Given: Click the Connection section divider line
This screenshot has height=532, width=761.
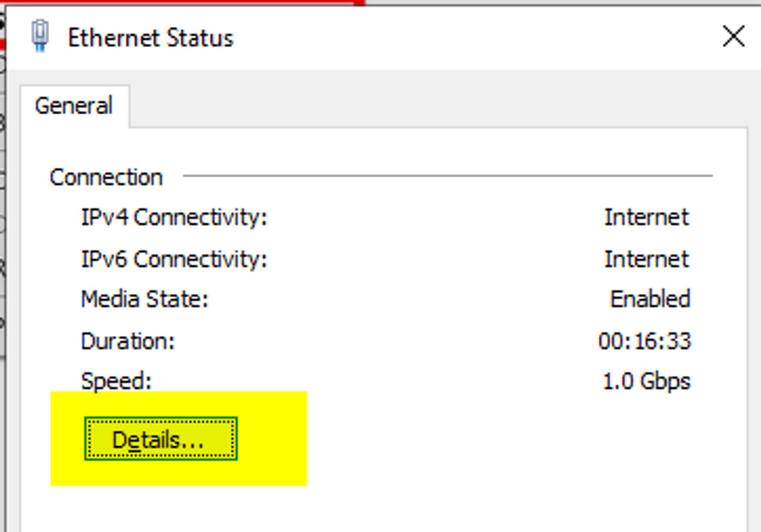Looking at the screenshot, I should (x=447, y=175).
